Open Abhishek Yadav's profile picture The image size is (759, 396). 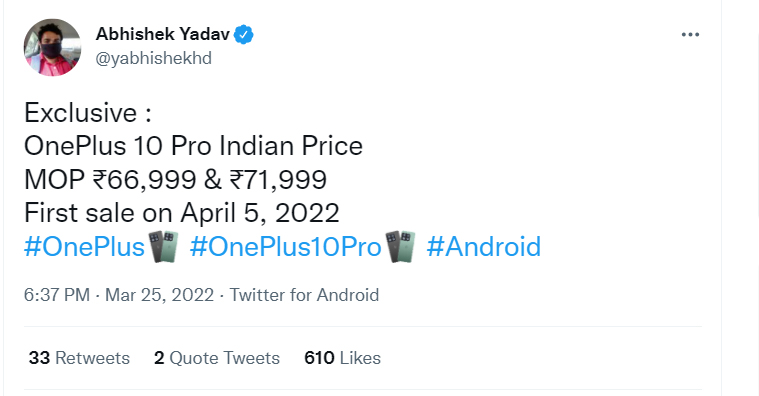[x=52, y=47]
